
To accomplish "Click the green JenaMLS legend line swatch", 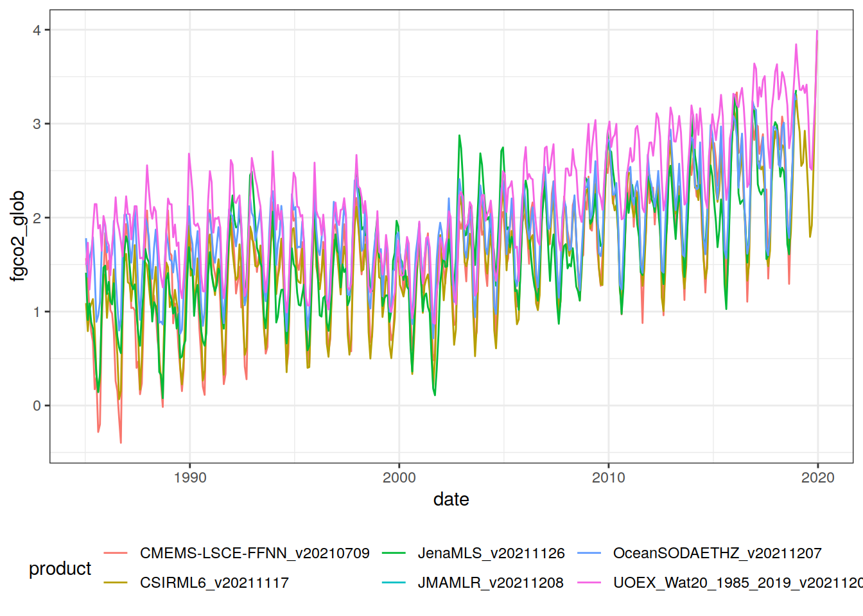I will [394, 553].
